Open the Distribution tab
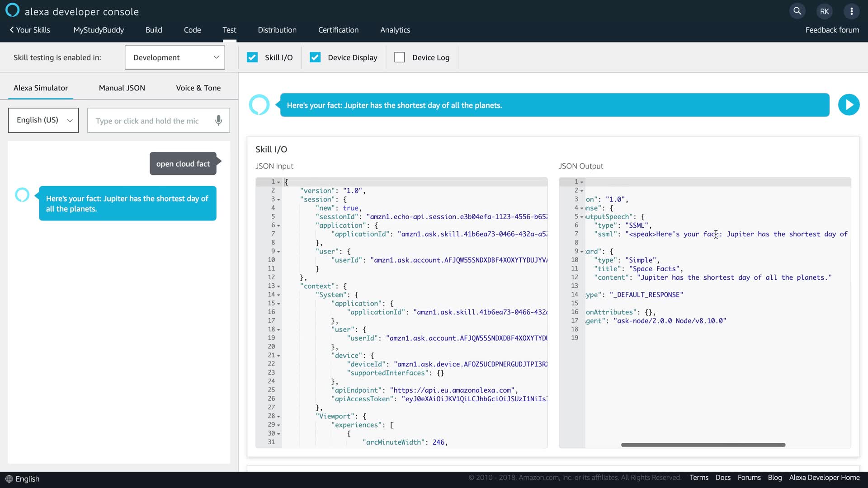The height and width of the screenshot is (488, 868). [x=277, y=30]
